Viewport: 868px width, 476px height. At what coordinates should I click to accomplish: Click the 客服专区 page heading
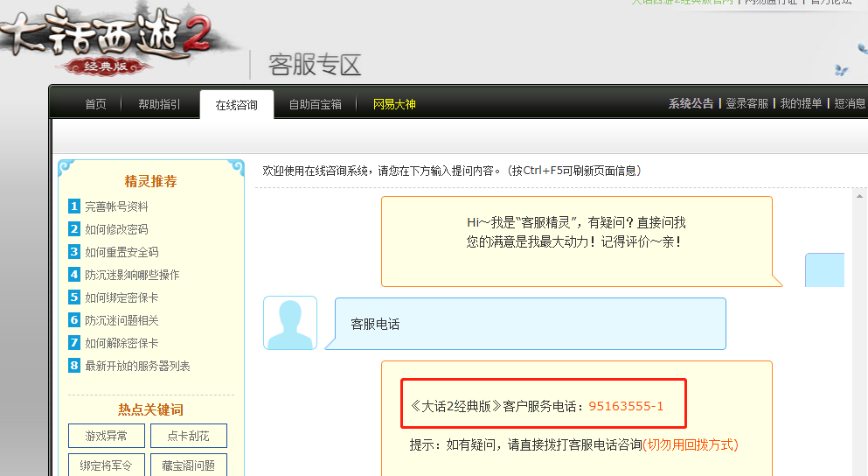pos(315,65)
